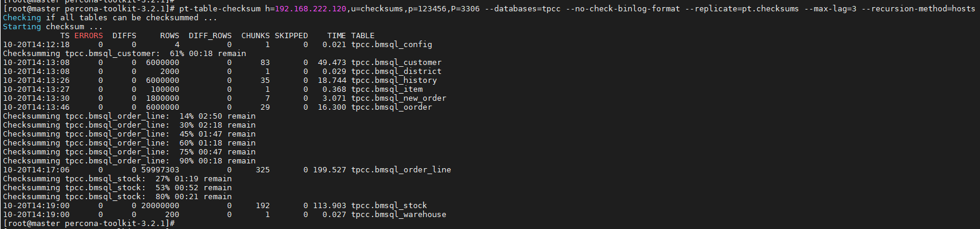
Task: Click the 59997303 rows value
Action: pyautogui.click(x=160, y=170)
